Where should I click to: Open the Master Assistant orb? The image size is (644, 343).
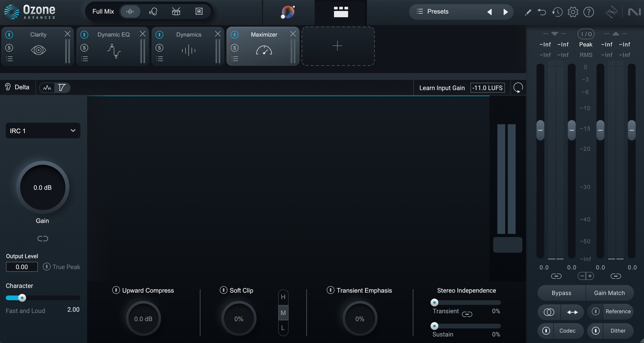tap(288, 12)
